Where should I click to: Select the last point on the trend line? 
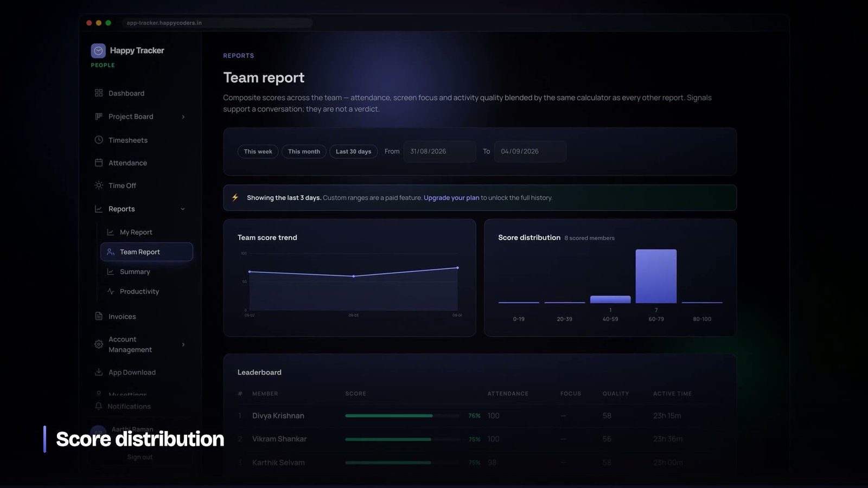(457, 268)
